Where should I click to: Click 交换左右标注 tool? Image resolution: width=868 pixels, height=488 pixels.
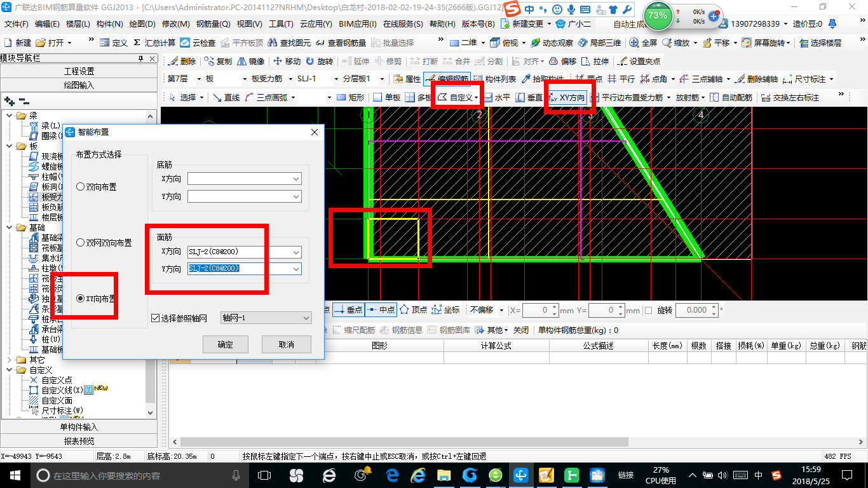coord(790,98)
